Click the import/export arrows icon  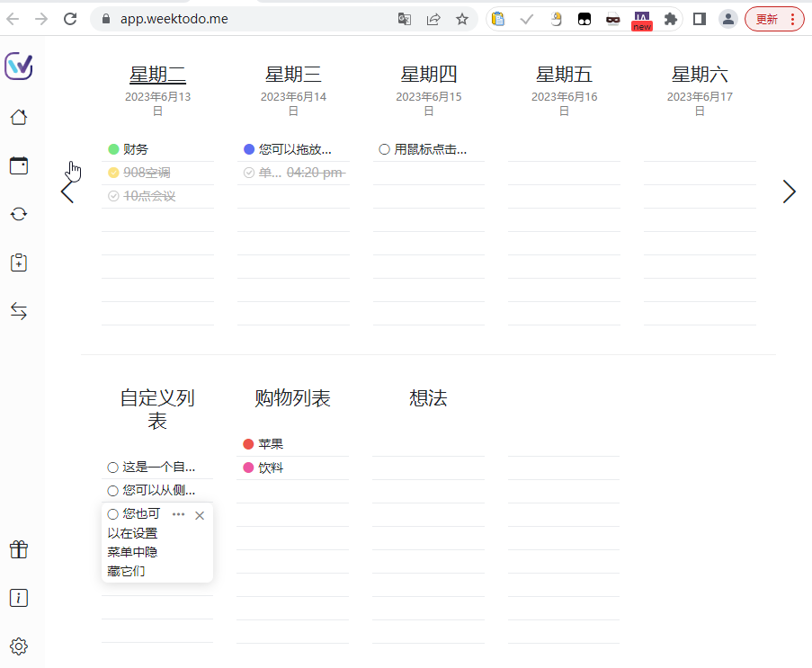point(19,311)
